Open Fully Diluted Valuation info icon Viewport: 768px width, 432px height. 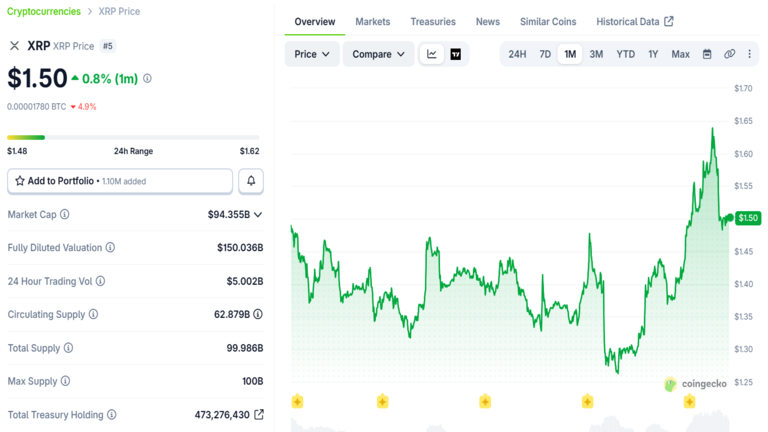(x=110, y=248)
